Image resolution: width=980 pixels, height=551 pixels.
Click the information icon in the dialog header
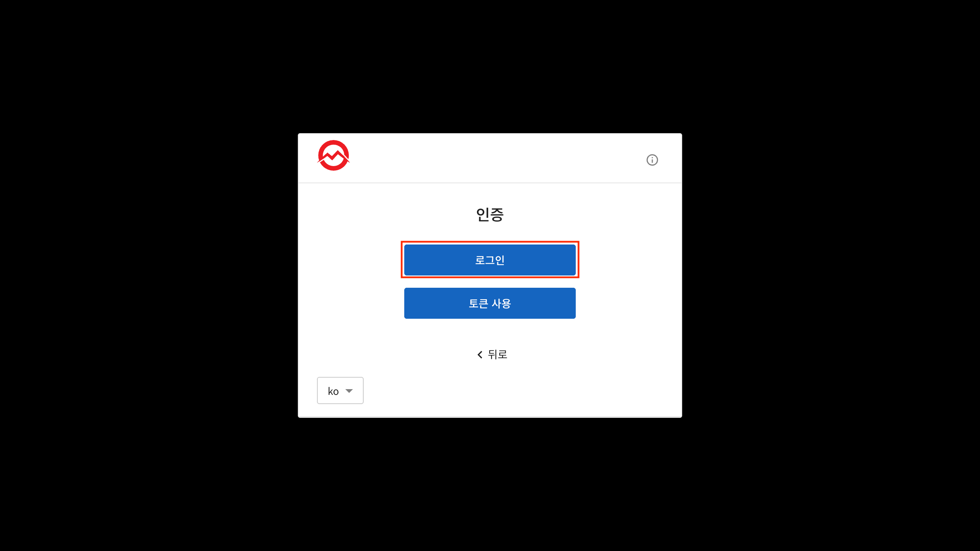pyautogui.click(x=652, y=160)
